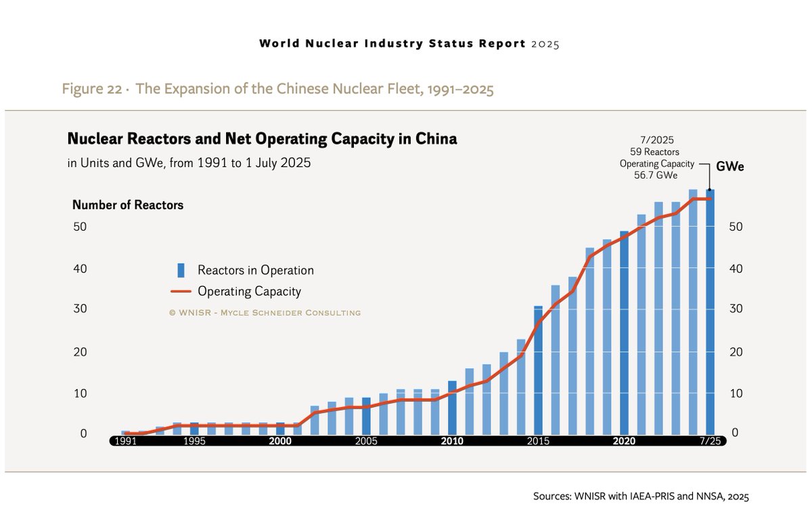Click the 30 tick on the Number of Reactors axis
The width and height of the screenshot is (812, 510).
point(80,310)
